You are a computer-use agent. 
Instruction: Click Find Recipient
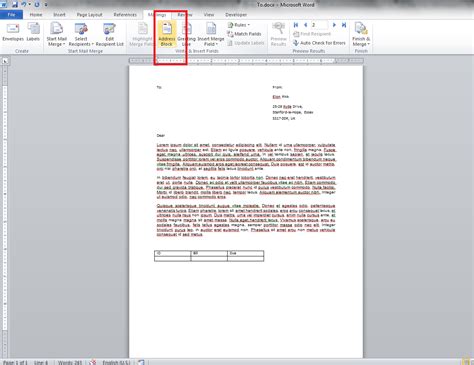click(312, 34)
